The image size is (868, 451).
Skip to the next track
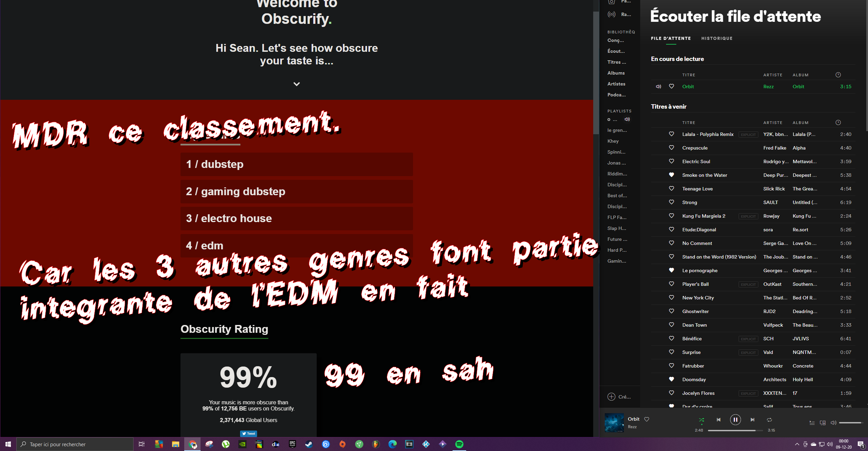(x=752, y=420)
